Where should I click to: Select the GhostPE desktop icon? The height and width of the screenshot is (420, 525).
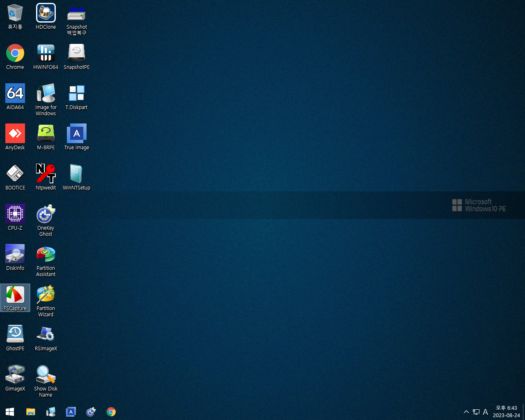click(x=15, y=338)
